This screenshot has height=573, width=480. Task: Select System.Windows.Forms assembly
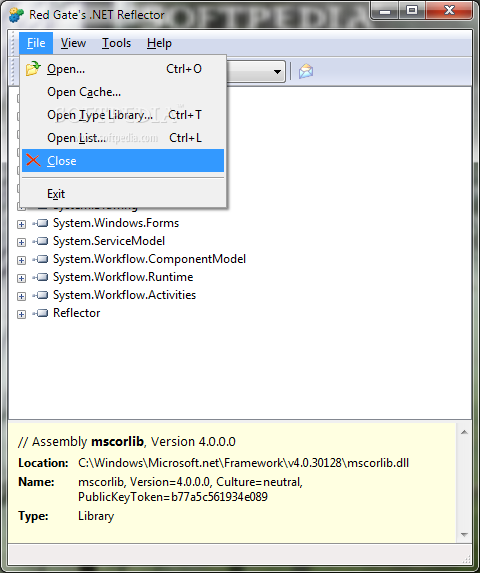click(x=116, y=223)
